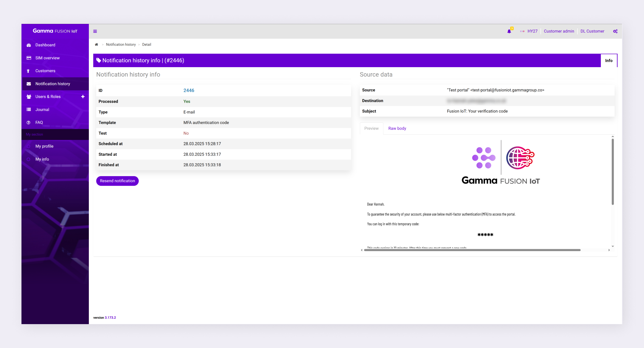The width and height of the screenshot is (644, 348).
Task: Open the DL Customer selector
Action: (x=592, y=31)
